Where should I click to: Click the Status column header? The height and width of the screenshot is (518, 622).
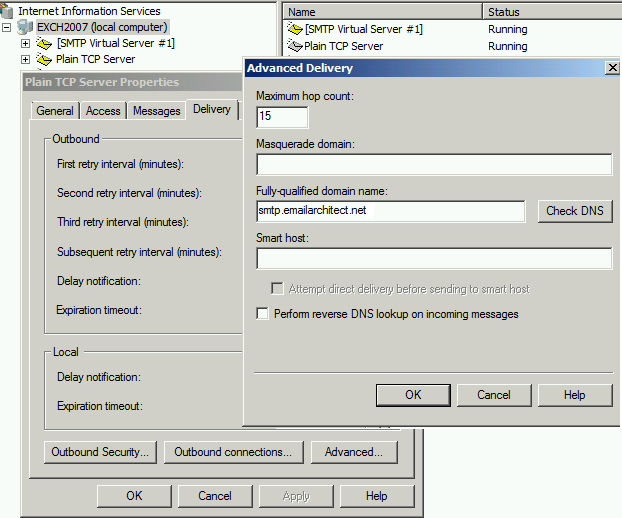pos(553,12)
